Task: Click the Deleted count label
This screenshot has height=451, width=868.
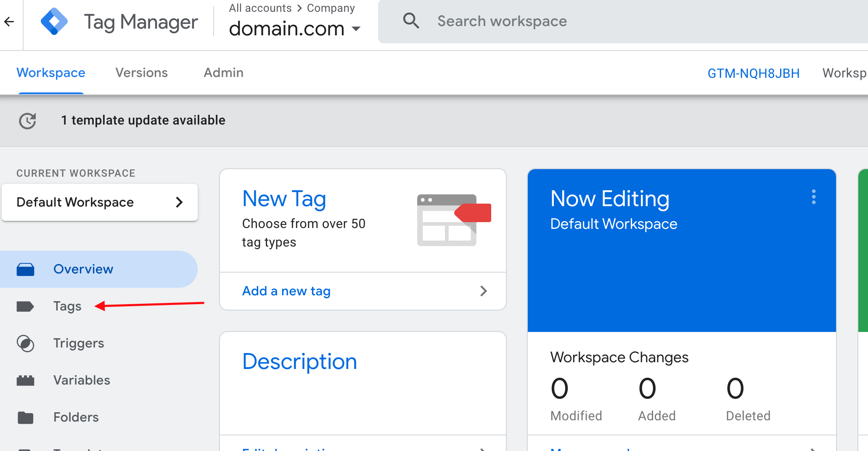Action: tap(748, 416)
